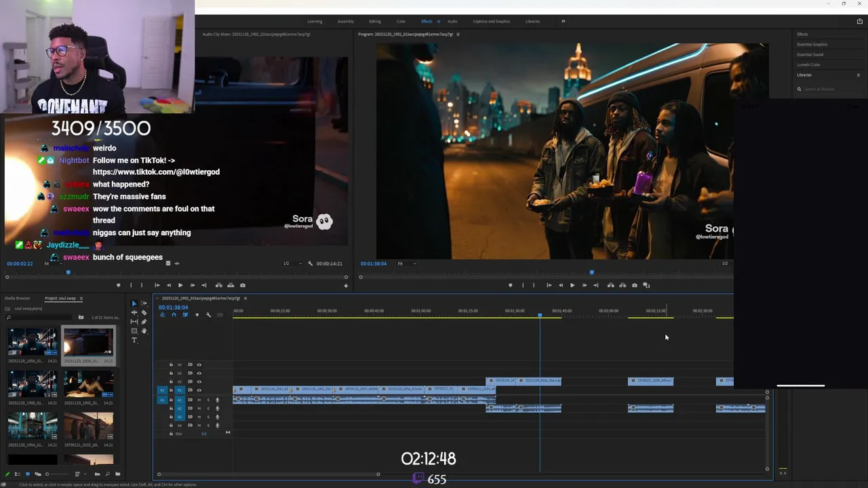This screenshot has height=488, width=868.
Task: Switch to the Color workspace
Action: coord(401,21)
